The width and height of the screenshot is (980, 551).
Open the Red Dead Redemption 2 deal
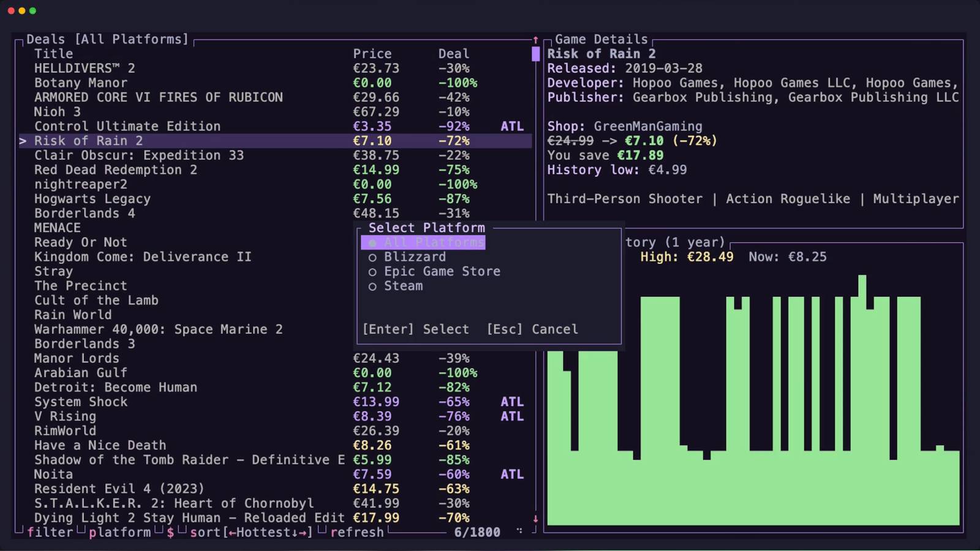tap(276, 170)
